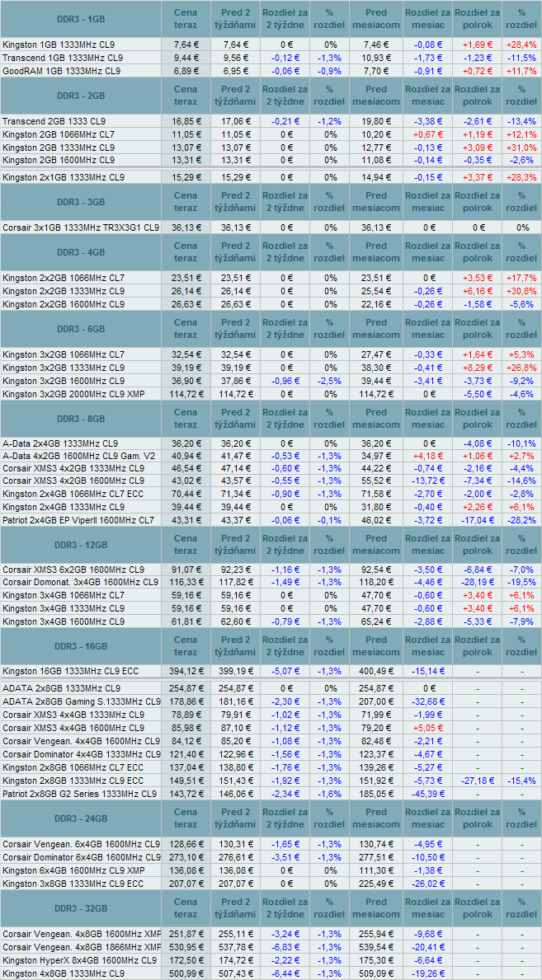The width and height of the screenshot is (542, 980).
Task: Click the Transcend 1GB 1333MHz CL9 product name
Action: (x=63, y=58)
